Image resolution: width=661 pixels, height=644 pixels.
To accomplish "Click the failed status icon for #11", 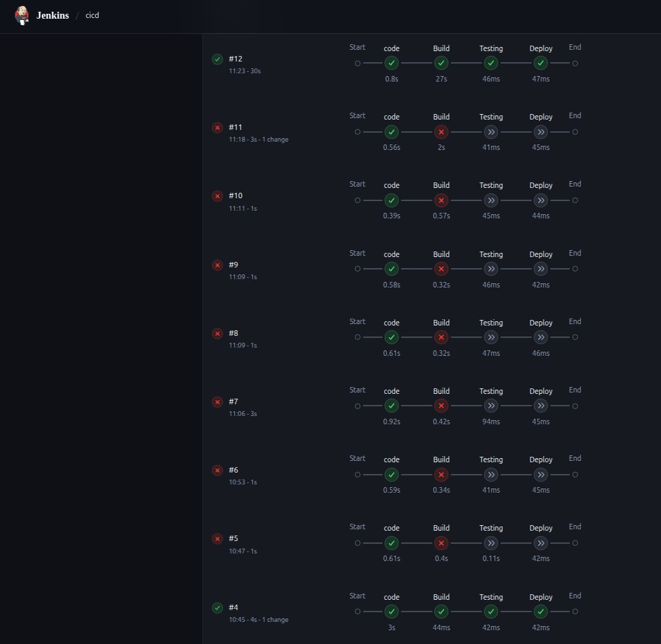I will coord(218,127).
